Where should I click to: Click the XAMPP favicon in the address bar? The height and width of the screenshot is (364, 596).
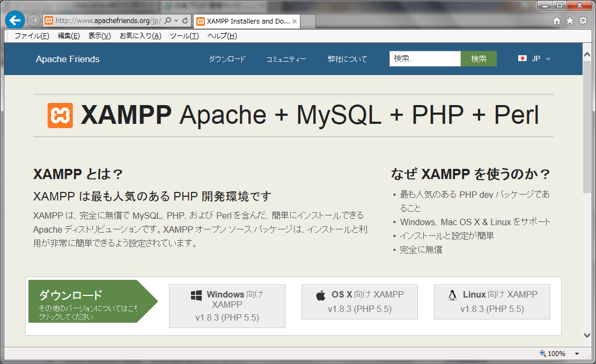click(x=49, y=20)
